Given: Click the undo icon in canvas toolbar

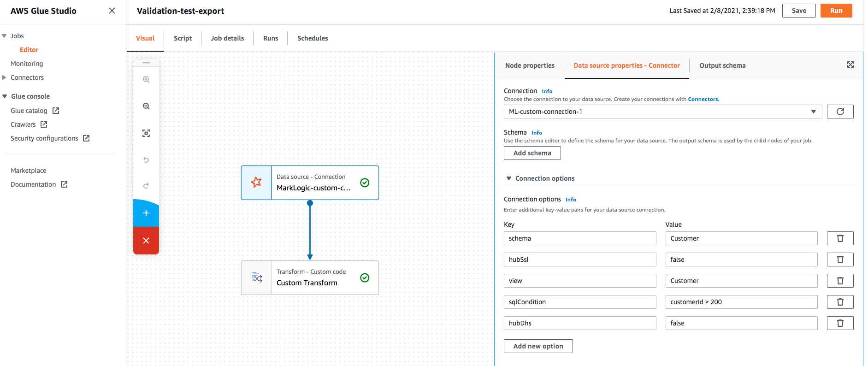Looking at the screenshot, I should (146, 160).
